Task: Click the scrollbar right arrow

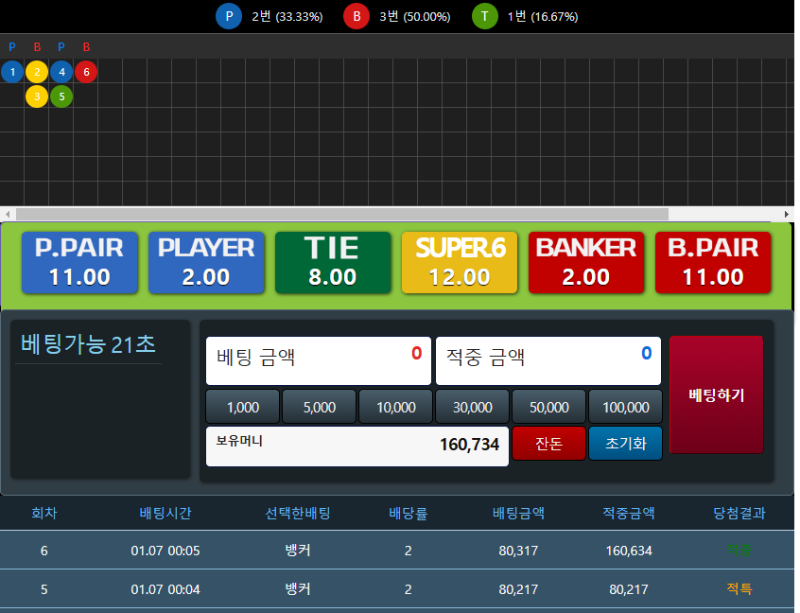Action: pyautogui.click(x=786, y=214)
